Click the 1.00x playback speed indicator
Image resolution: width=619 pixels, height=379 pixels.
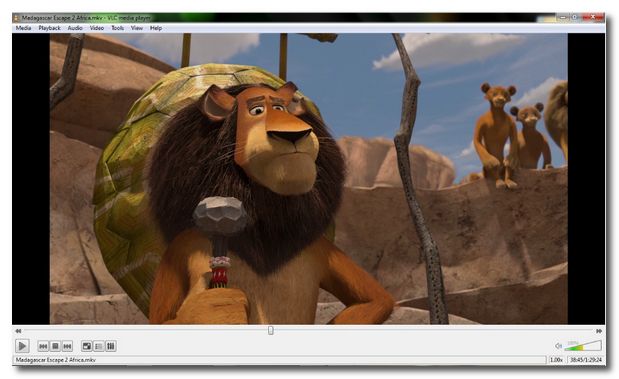(x=557, y=360)
